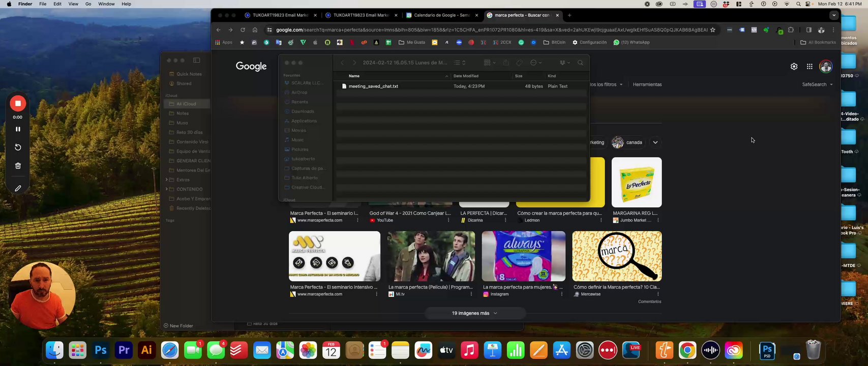Stop the screen recording with red button
This screenshot has height=366, width=868.
point(18,103)
